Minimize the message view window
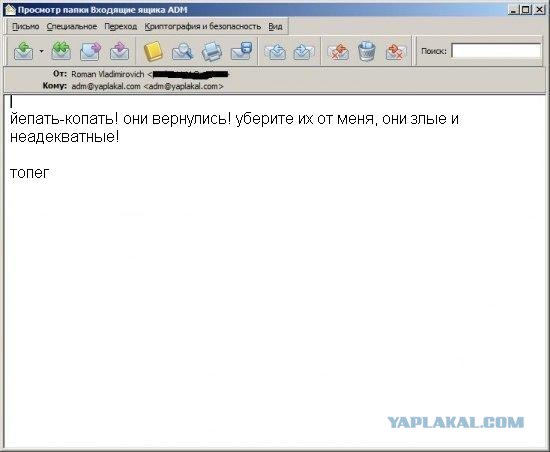The height and width of the screenshot is (452, 550). coord(513,10)
